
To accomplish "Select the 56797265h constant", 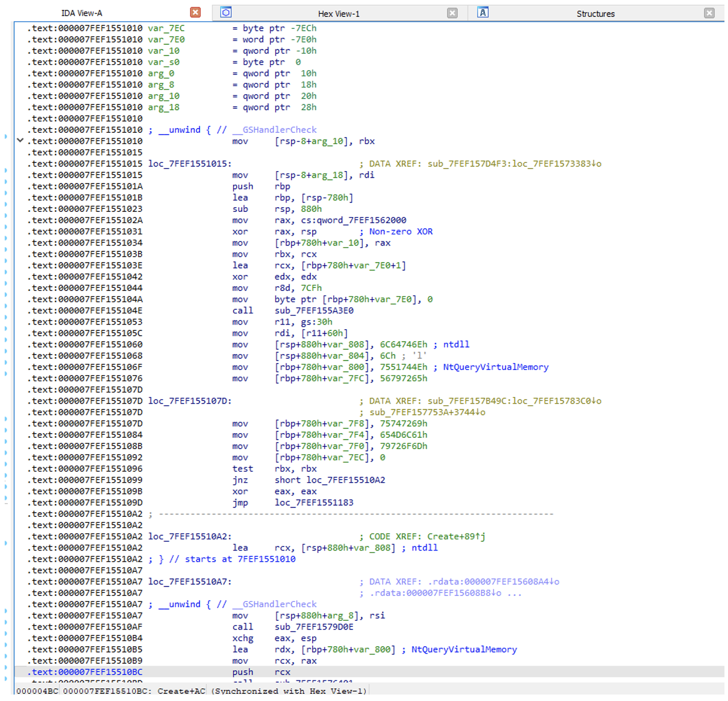I will pos(404,378).
